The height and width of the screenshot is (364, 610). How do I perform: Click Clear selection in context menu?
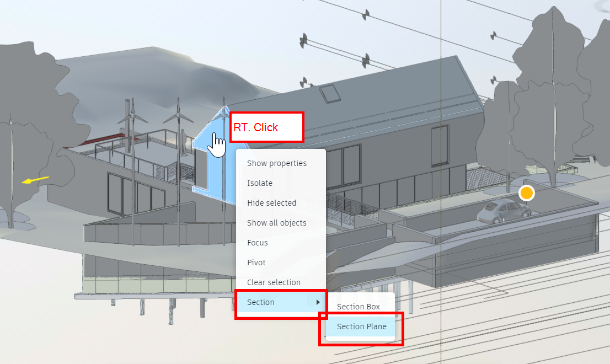pos(281,282)
